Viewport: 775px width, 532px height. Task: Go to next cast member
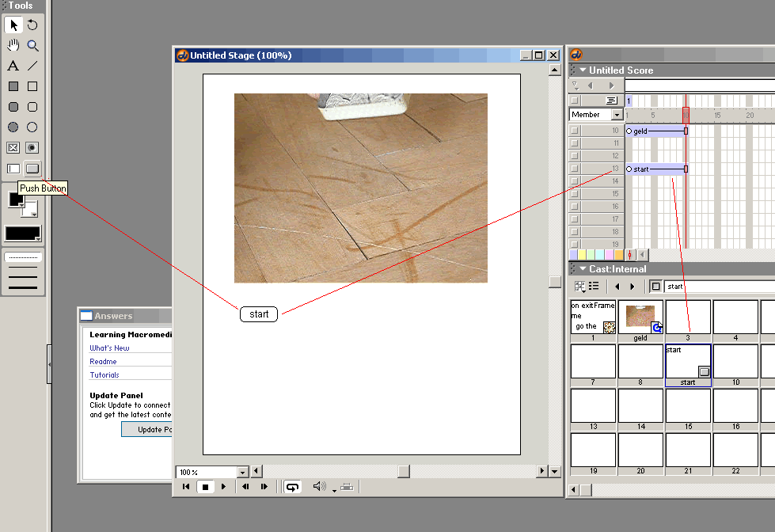pos(633,287)
